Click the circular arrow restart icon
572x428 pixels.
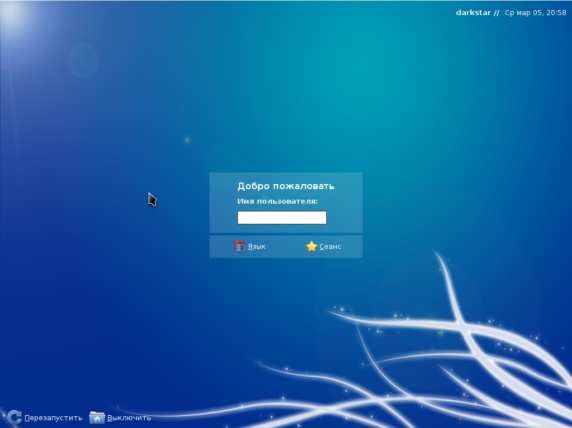[x=14, y=417]
